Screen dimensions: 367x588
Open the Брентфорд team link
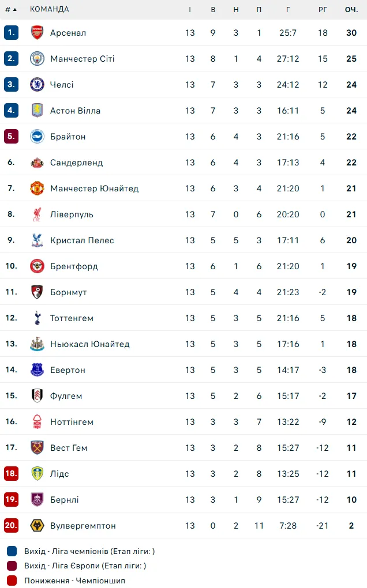(74, 266)
